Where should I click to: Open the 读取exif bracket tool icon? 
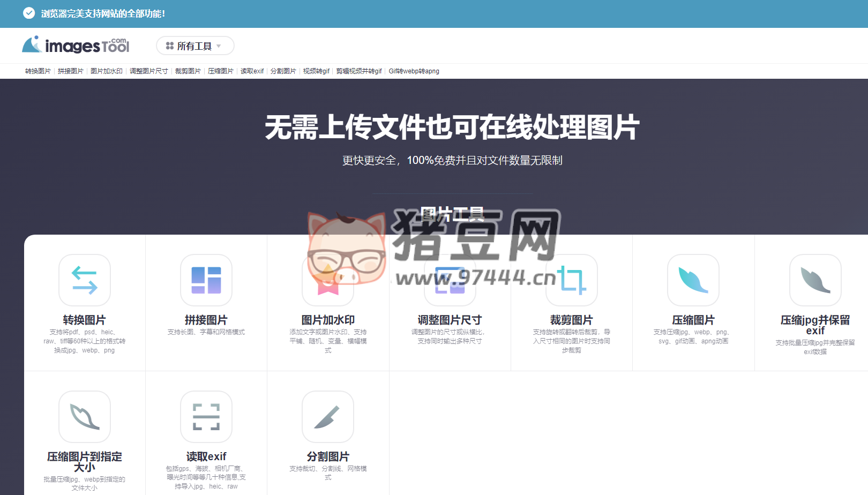pos(206,417)
